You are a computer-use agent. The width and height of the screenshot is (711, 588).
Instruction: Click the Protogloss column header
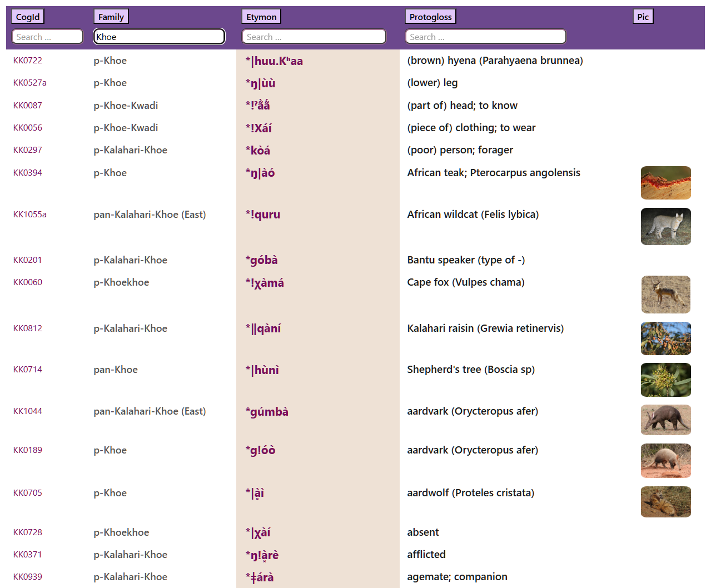click(x=430, y=17)
